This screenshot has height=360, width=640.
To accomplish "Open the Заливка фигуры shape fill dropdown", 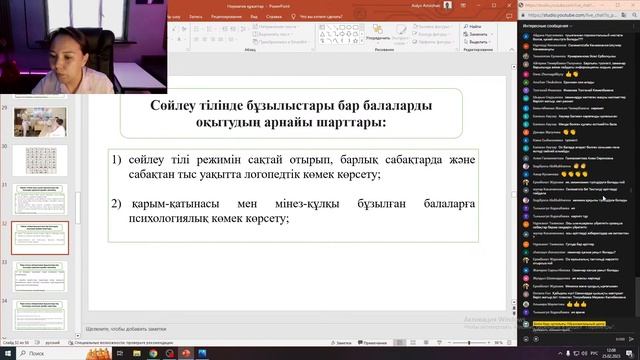I will pos(433,27).
